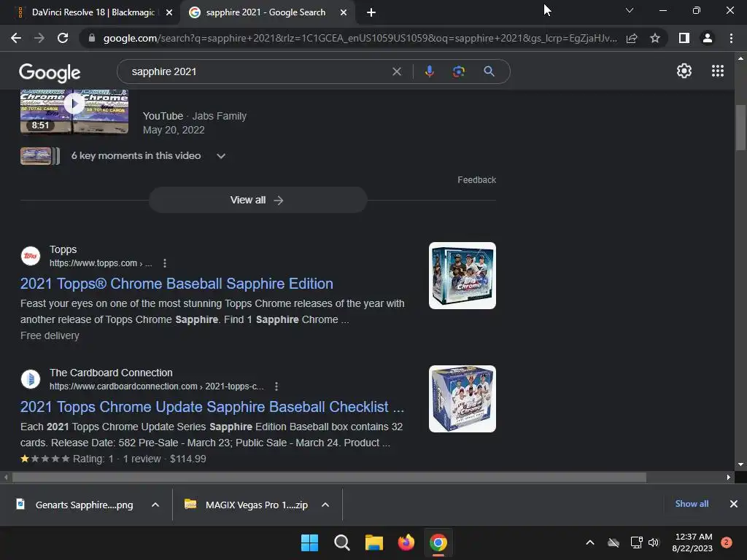Start voice search with microphone
The image size is (747, 560).
(429, 71)
